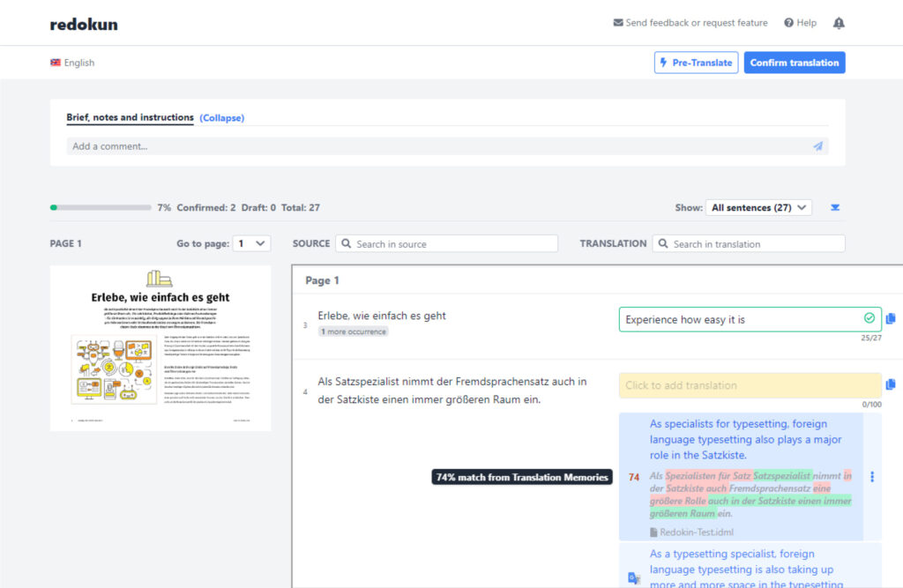Click the envelope Send feedback icon
This screenshot has width=903, height=588.
pyautogui.click(x=618, y=23)
